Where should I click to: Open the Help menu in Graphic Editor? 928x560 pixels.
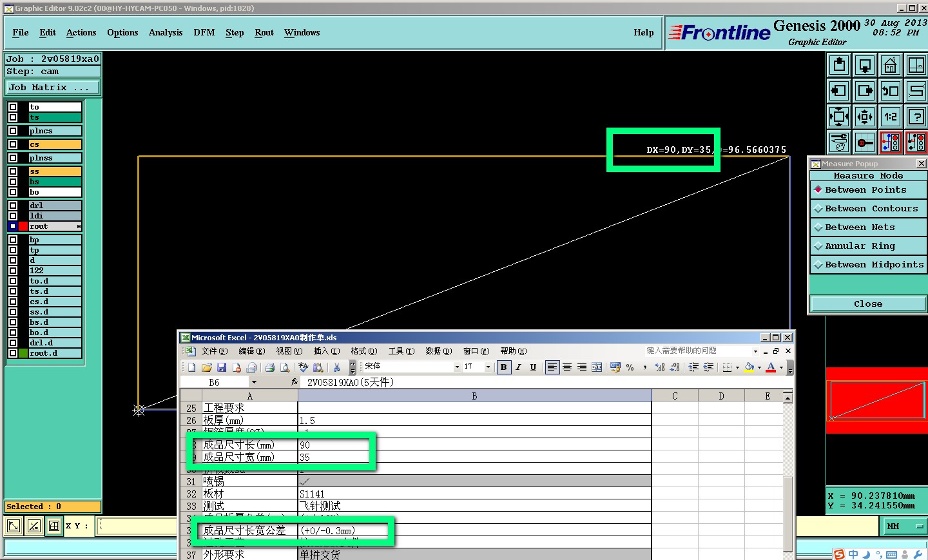coord(644,33)
